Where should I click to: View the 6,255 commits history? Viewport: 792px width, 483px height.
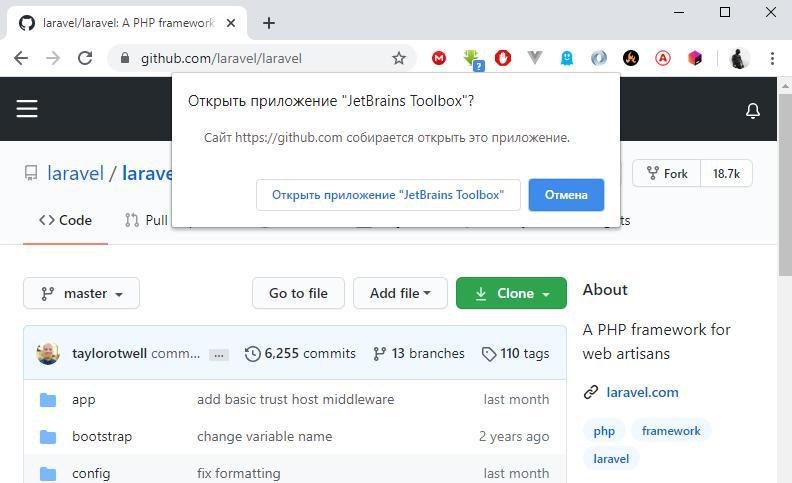300,353
